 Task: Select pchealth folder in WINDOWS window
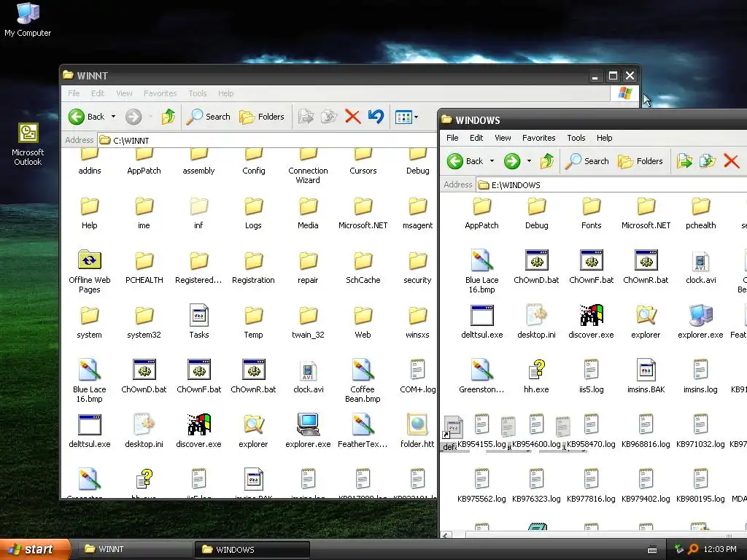[701, 212]
